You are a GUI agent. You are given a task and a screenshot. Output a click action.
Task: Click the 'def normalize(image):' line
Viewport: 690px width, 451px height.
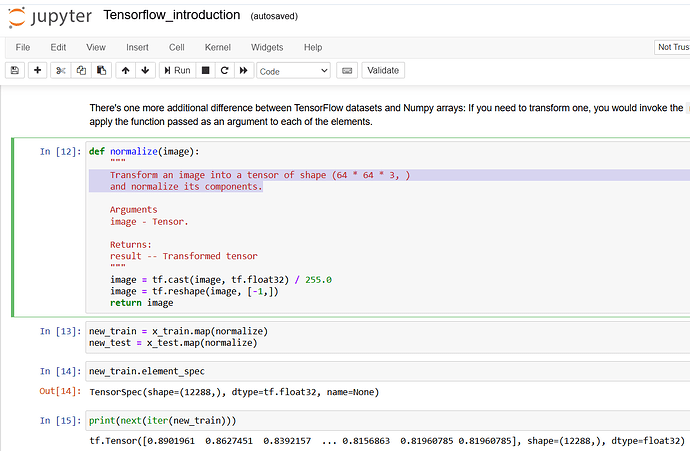tap(144, 151)
